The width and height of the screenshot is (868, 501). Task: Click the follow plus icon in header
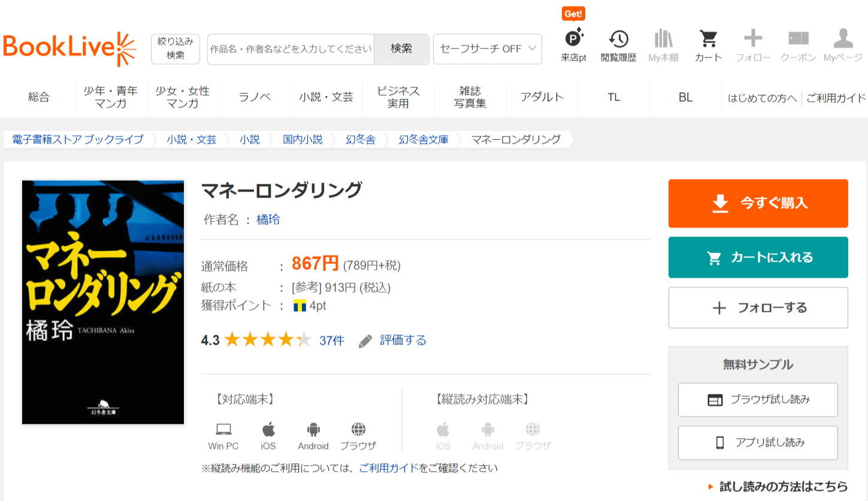pos(753,40)
